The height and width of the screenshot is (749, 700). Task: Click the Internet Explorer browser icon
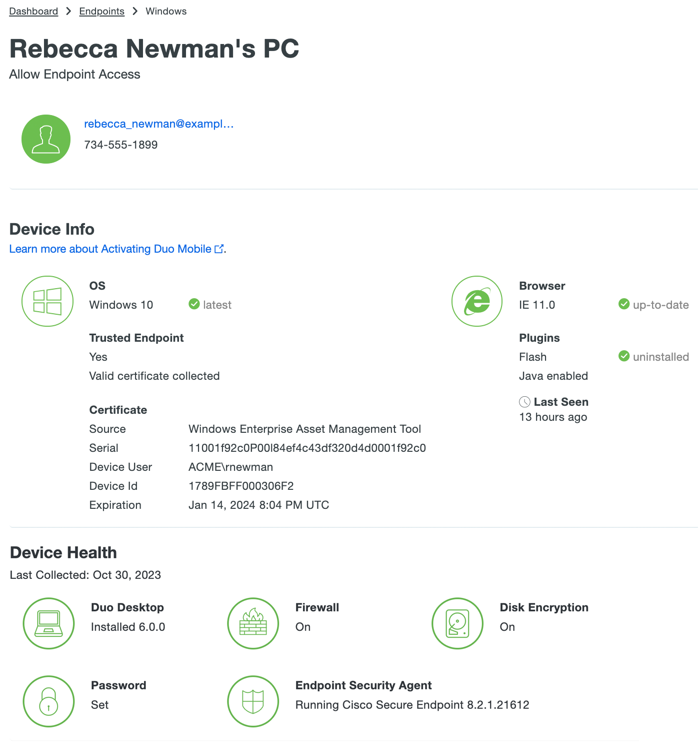[477, 301]
